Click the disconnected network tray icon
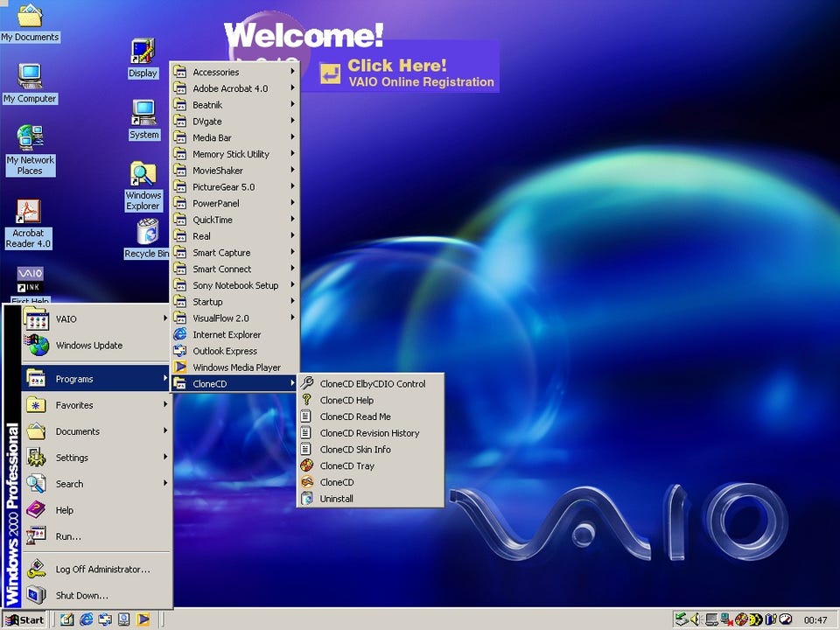The width and height of the screenshot is (840, 630). click(726, 619)
